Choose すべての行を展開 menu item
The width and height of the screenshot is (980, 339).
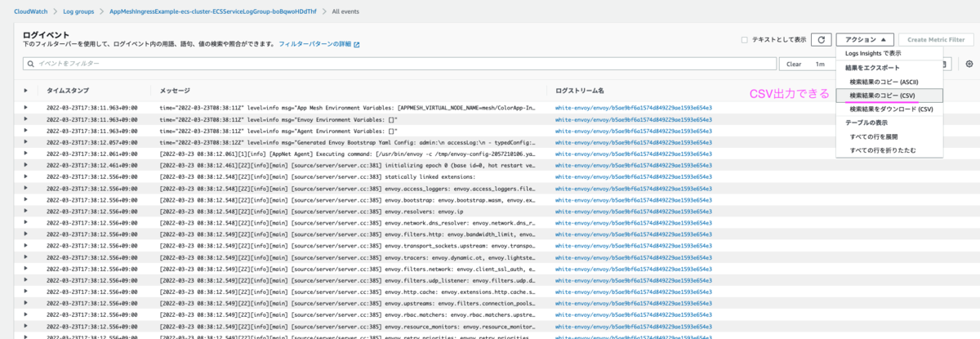[889, 136]
